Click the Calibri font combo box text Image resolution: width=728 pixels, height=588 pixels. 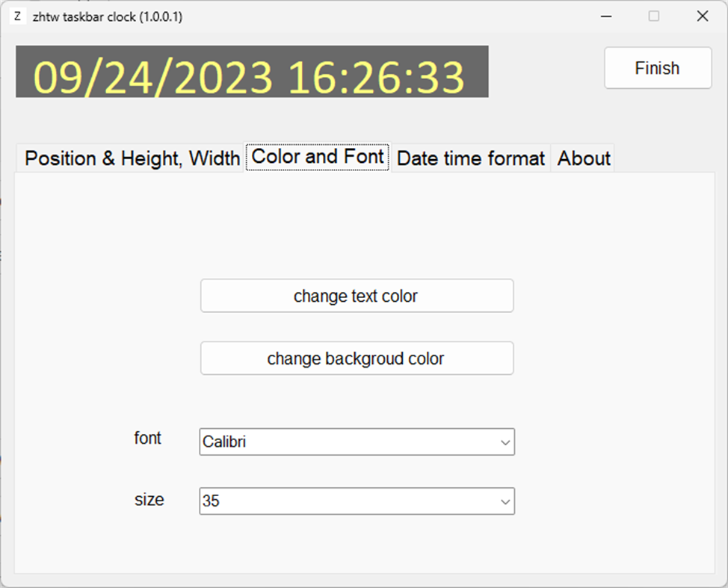coord(224,442)
